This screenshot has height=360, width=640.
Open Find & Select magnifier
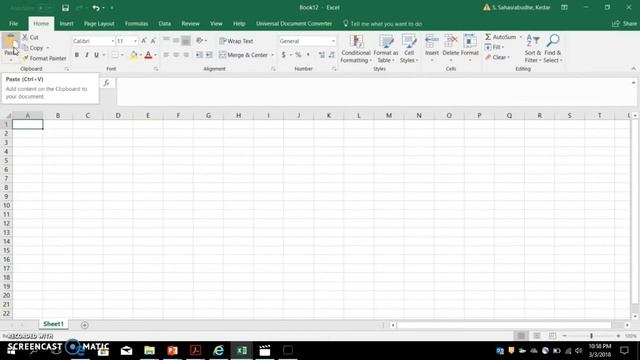pos(553,49)
